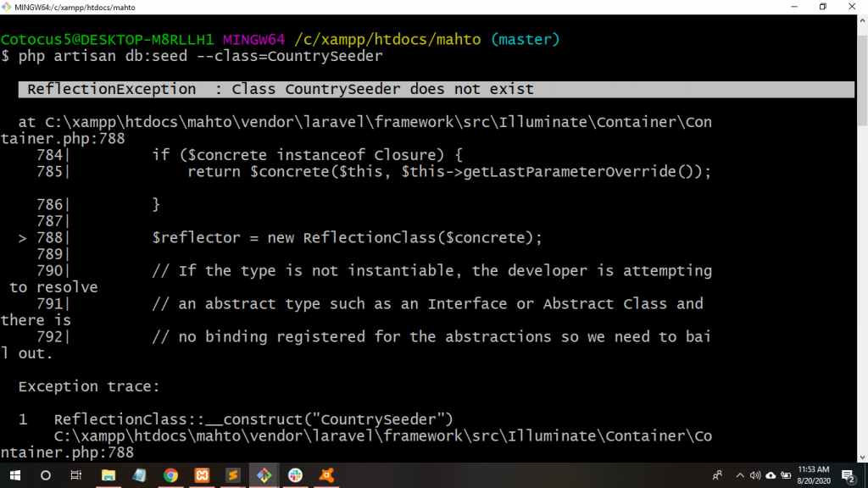
Task: Open the volume control in system tray
Action: pos(754,475)
